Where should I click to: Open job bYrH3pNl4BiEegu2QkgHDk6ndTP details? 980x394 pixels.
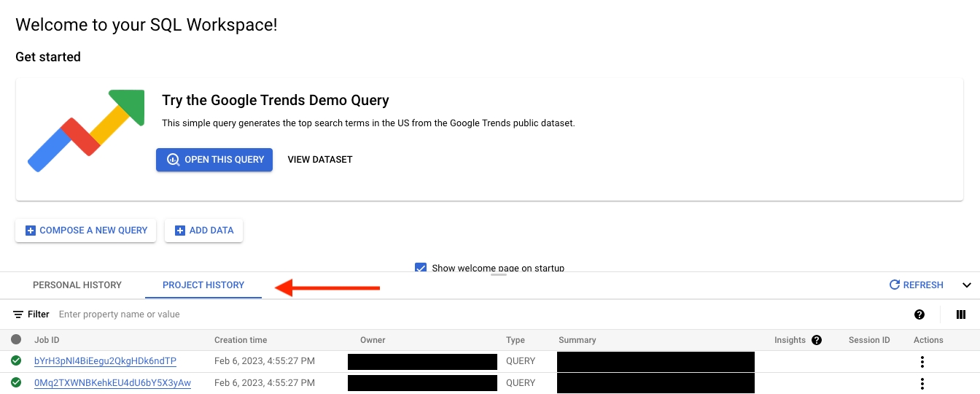(105, 361)
